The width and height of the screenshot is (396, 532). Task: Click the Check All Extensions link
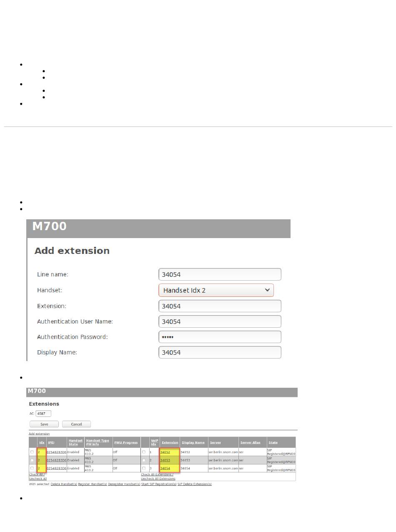[157, 474]
